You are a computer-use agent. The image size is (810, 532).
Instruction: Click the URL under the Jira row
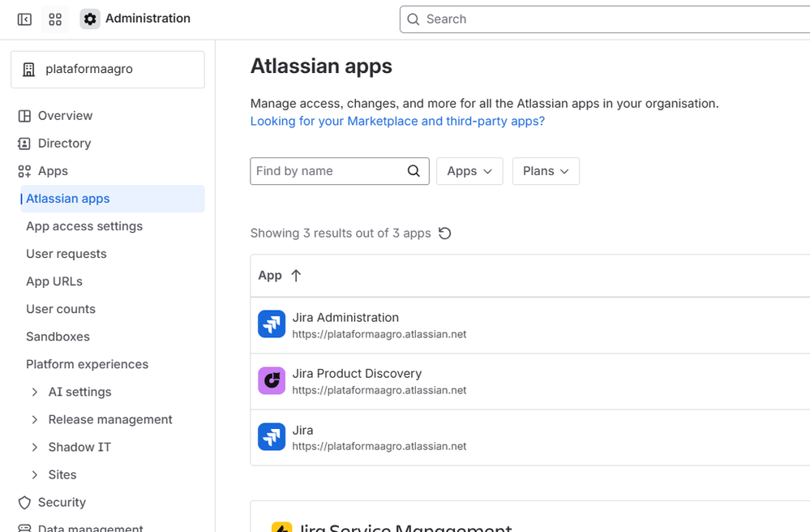pos(379,446)
